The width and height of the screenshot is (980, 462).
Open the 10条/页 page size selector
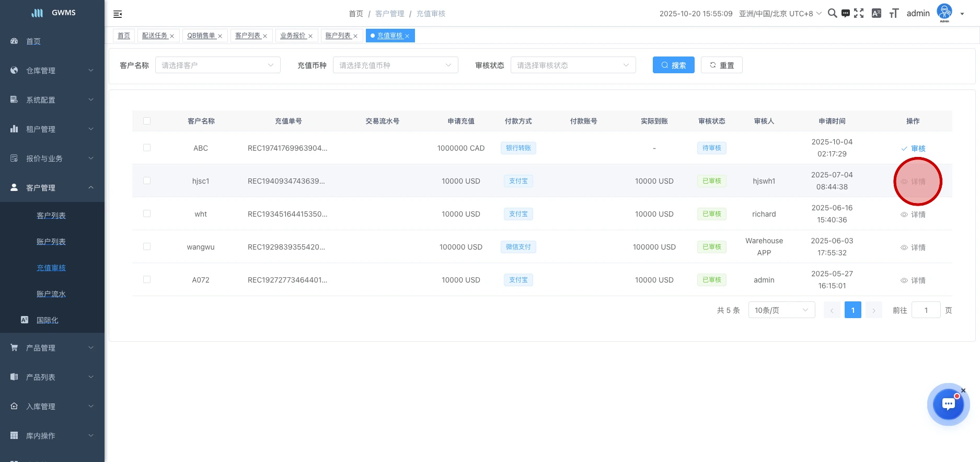781,310
